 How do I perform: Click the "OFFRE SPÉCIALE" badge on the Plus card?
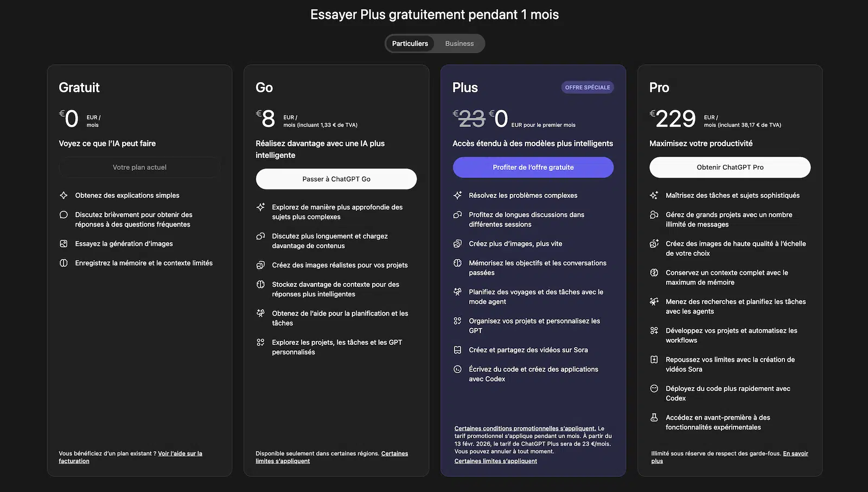(x=588, y=87)
